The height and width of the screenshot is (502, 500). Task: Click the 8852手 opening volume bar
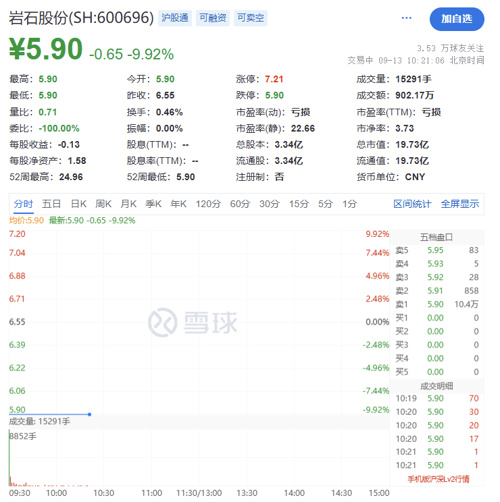9,457
